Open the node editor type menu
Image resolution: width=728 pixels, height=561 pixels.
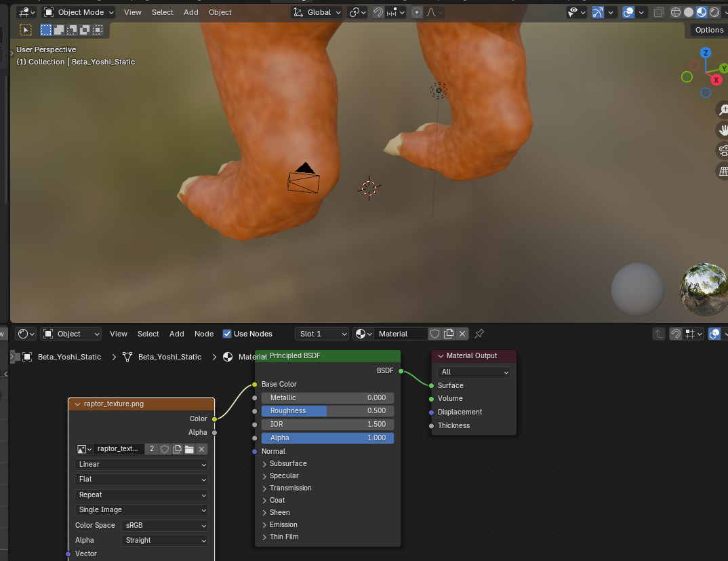coord(26,334)
